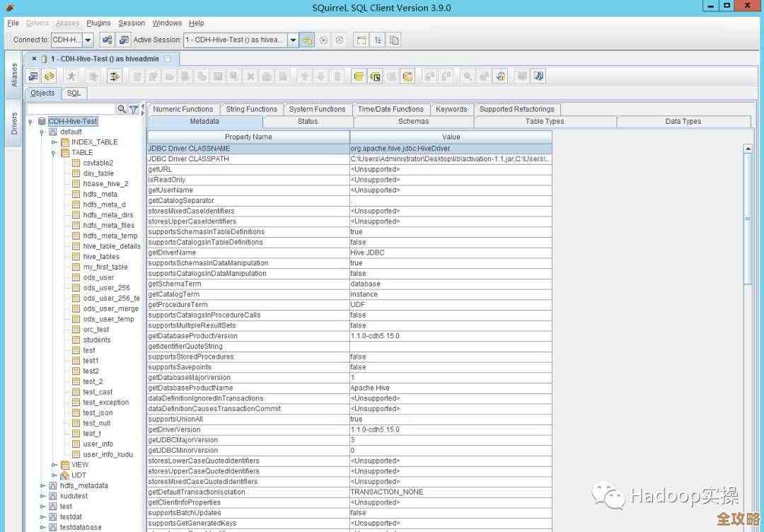Open the Plugins menu
The width and height of the screenshot is (764, 532).
[99, 23]
